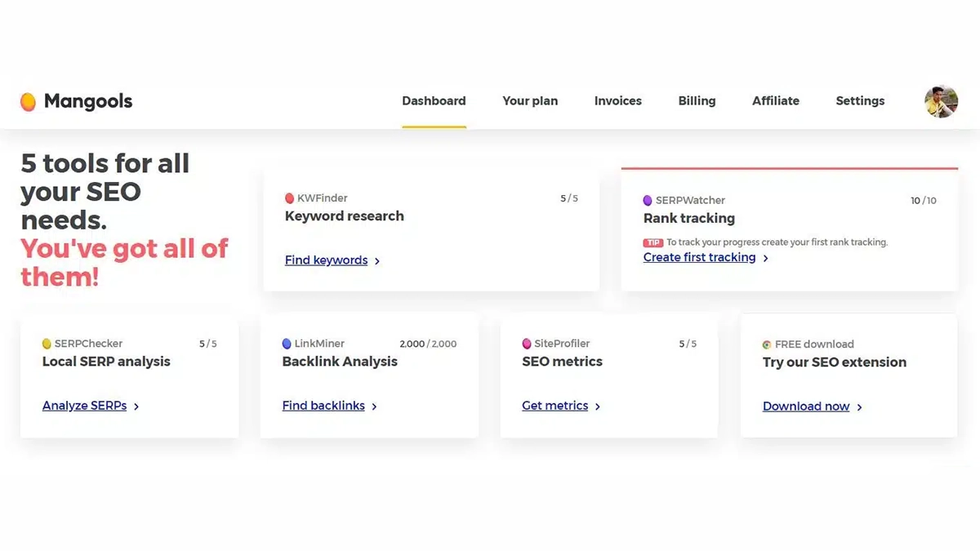The height and width of the screenshot is (551, 980).
Task: Click the SERPChecker label text
Action: click(x=88, y=344)
